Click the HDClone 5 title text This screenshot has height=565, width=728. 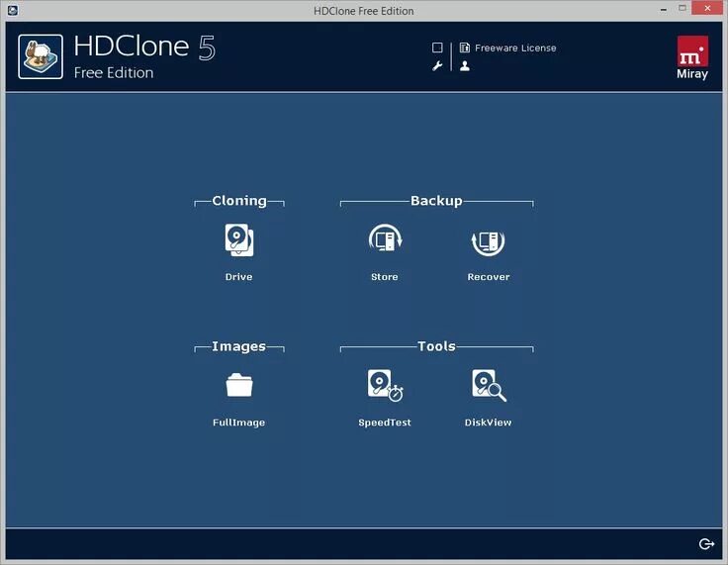tap(144, 47)
